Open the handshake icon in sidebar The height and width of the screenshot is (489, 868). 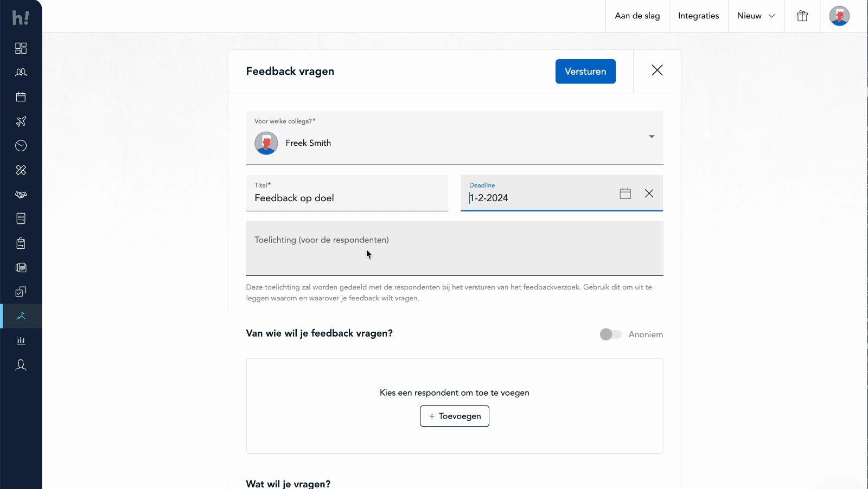(x=21, y=195)
